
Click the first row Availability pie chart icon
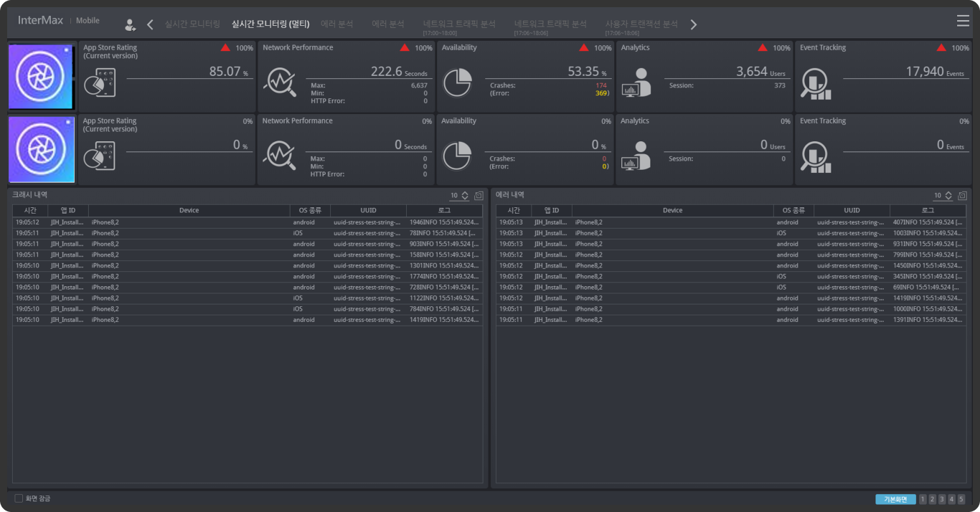[x=457, y=82]
